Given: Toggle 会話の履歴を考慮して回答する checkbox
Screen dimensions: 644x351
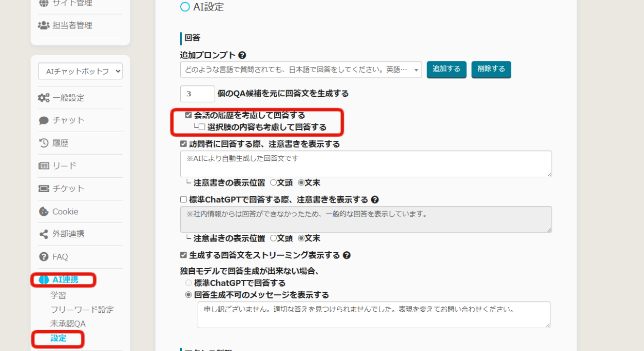Looking at the screenshot, I should coord(188,115).
